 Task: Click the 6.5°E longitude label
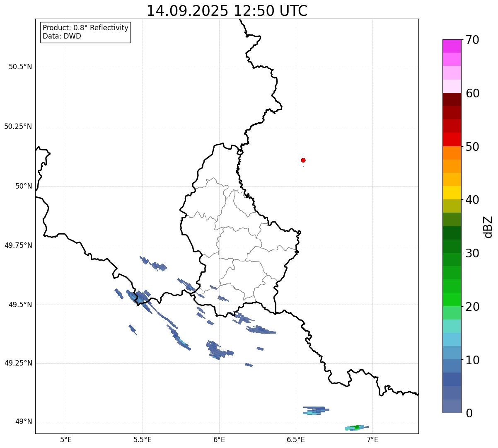click(x=296, y=439)
